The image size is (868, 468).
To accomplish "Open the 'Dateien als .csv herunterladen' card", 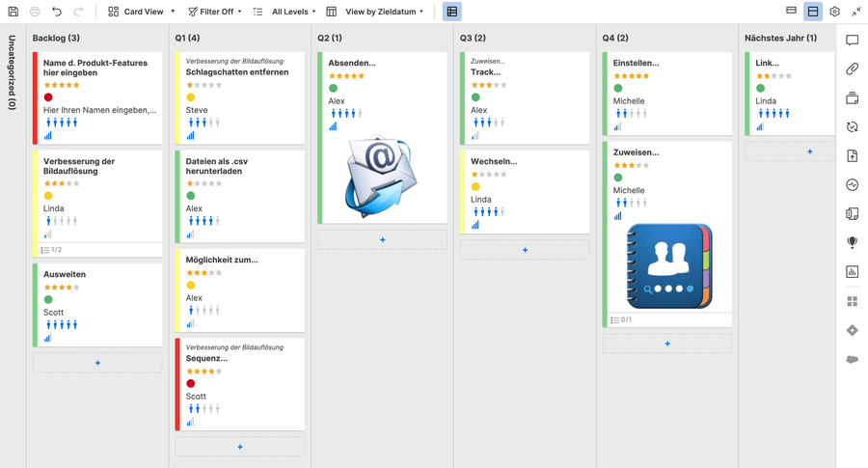I will click(216, 166).
